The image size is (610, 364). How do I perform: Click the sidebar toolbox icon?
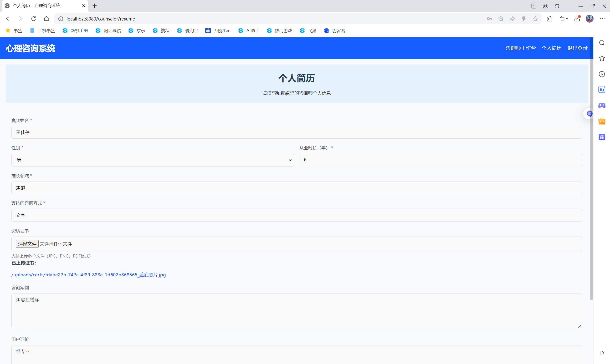602,121
